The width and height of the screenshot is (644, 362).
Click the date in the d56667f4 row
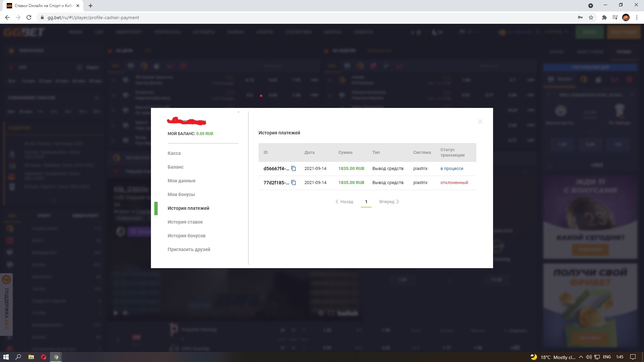(x=315, y=169)
